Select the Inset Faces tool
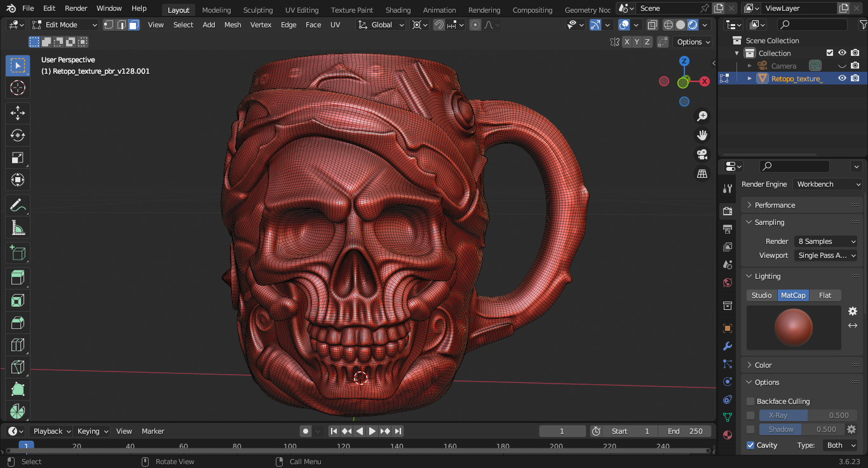 pos(18,300)
